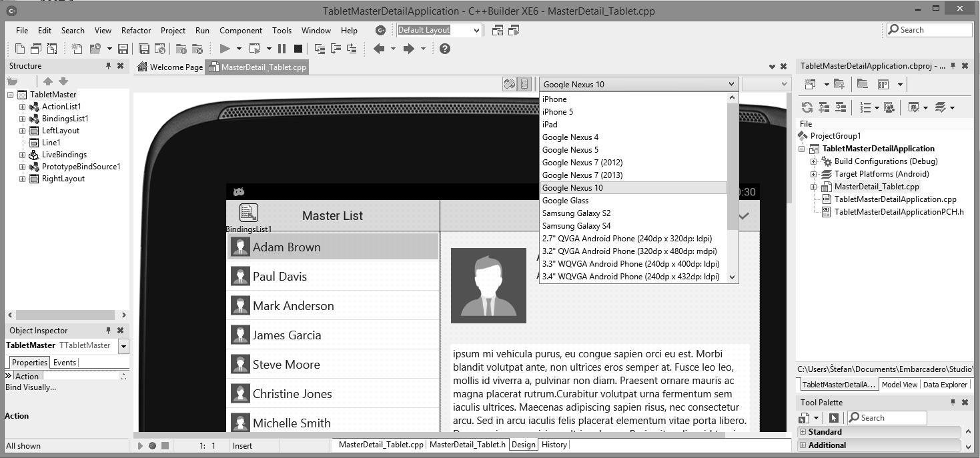The image size is (980, 458).
Task: Move up in Structure panel
Action: 47,81
